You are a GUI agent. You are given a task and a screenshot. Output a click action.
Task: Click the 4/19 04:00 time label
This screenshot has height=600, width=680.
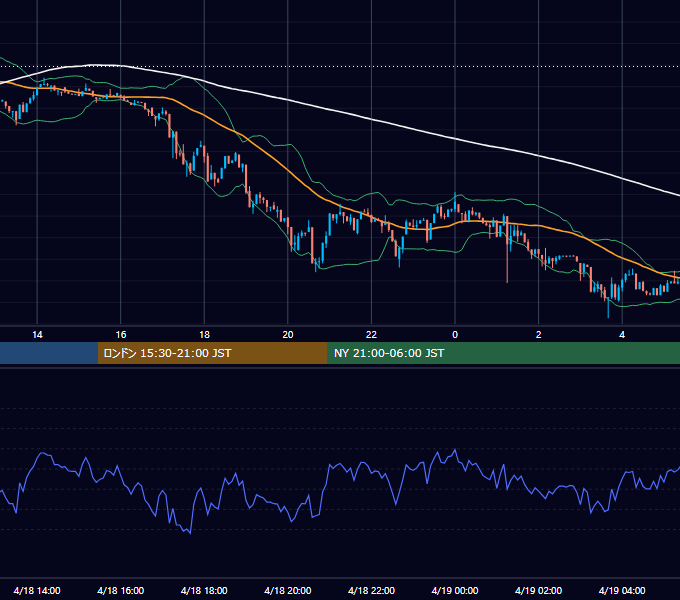(x=622, y=590)
